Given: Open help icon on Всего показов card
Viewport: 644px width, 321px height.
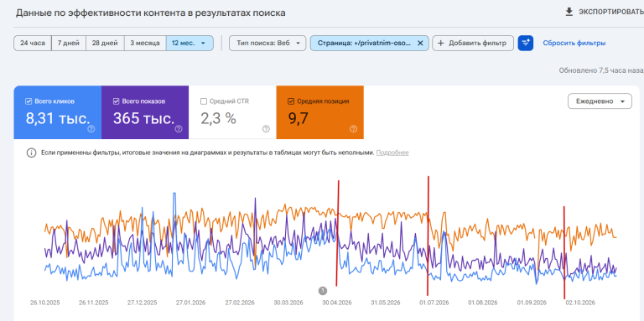Looking at the screenshot, I should point(179,129).
